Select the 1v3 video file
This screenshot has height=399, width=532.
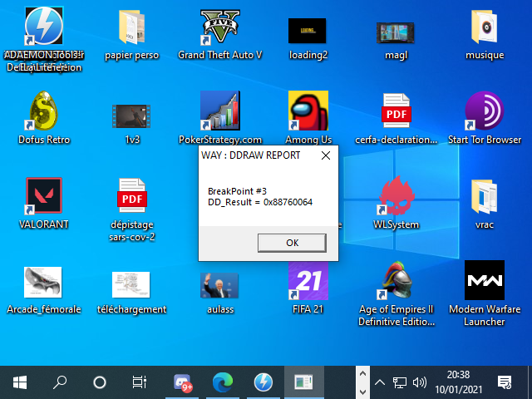pos(131,116)
